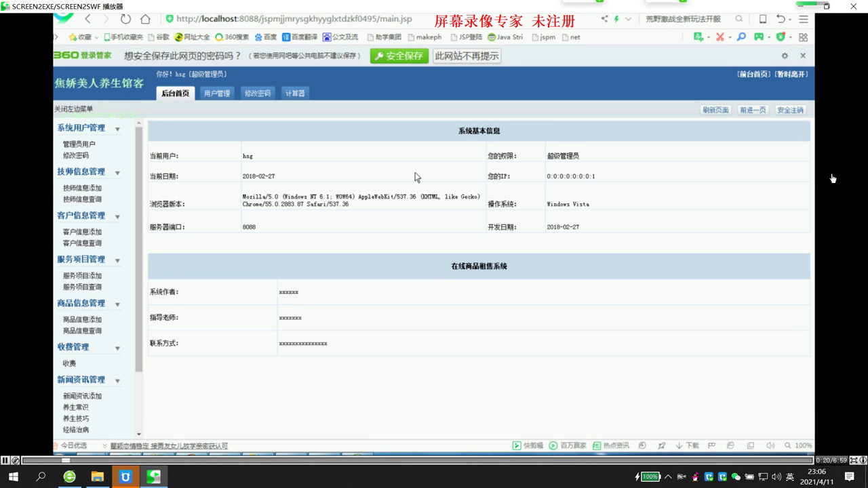868x488 pixels.
Task: Click the settings gear on 360 password bar
Action: (x=785, y=56)
